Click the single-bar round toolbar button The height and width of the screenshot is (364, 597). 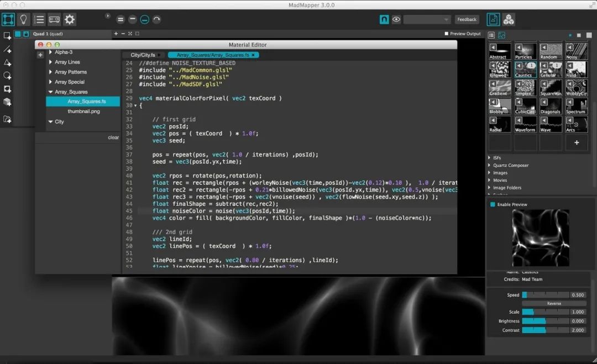[133, 19]
